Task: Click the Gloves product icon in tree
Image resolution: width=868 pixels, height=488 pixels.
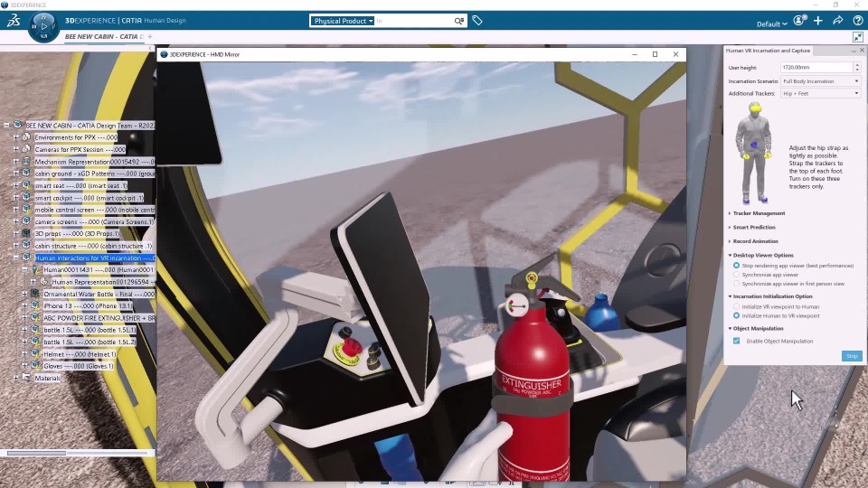Action: pos(35,366)
